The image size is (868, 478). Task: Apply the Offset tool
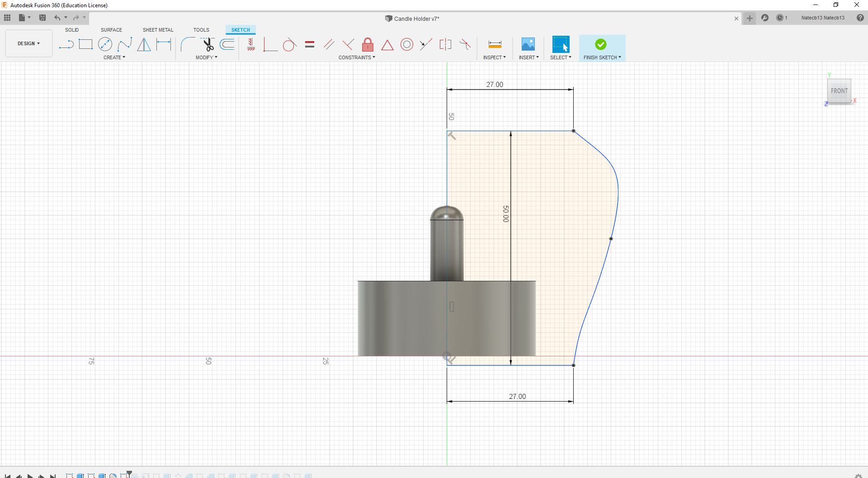(x=226, y=44)
